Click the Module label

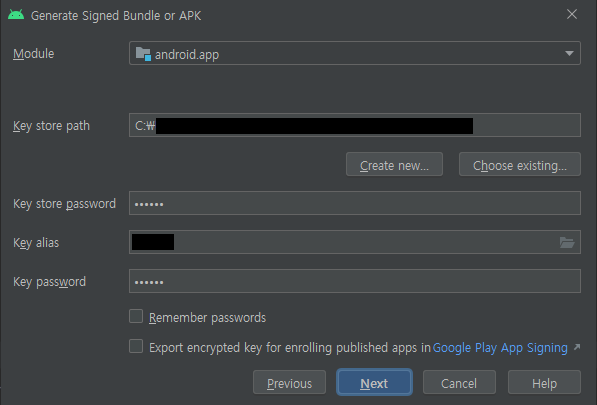click(x=34, y=54)
